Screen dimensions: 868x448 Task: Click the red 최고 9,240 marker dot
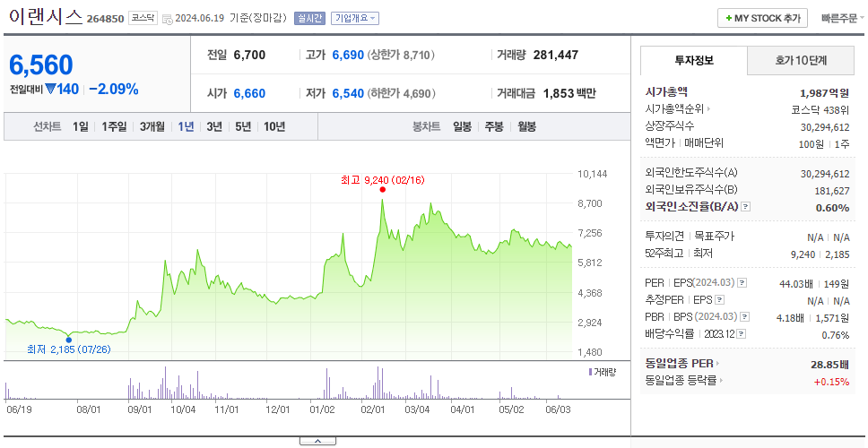(383, 190)
